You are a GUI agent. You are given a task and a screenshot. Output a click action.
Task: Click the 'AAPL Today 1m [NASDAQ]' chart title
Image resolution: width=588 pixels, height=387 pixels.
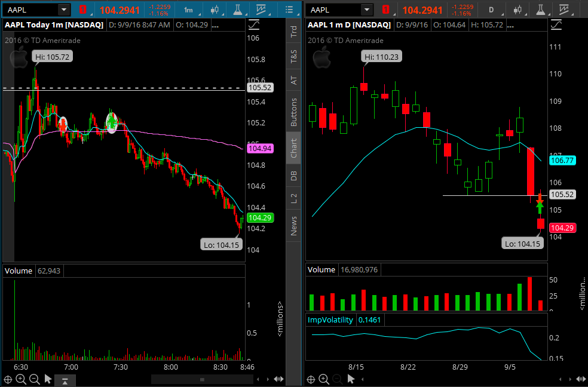click(54, 25)
